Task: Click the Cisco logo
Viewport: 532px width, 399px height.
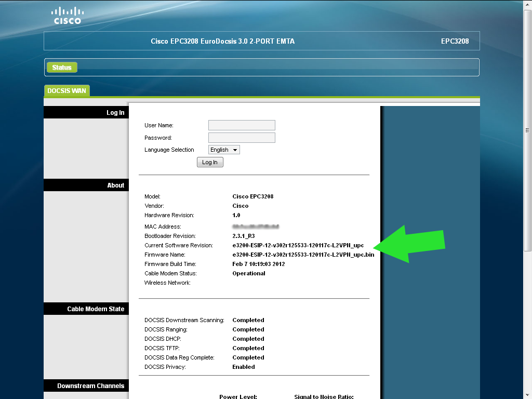Action: point(67,16)
